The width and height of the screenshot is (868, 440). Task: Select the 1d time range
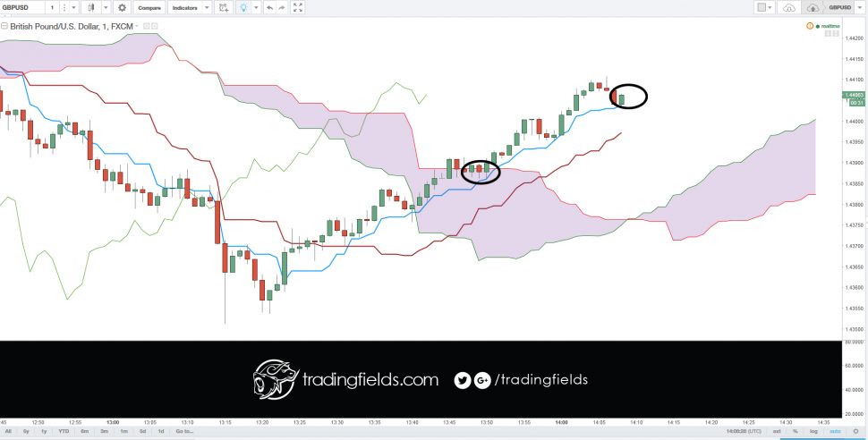click(x=160, y=431)
